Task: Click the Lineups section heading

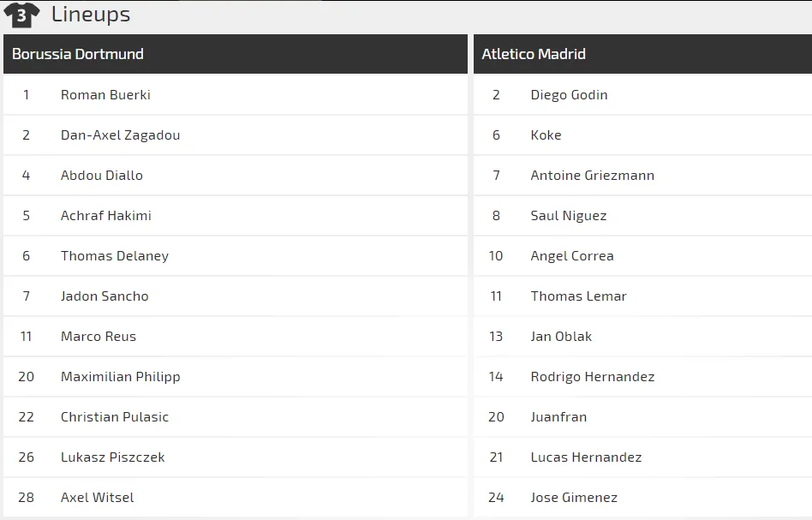Action: (91, 15)
